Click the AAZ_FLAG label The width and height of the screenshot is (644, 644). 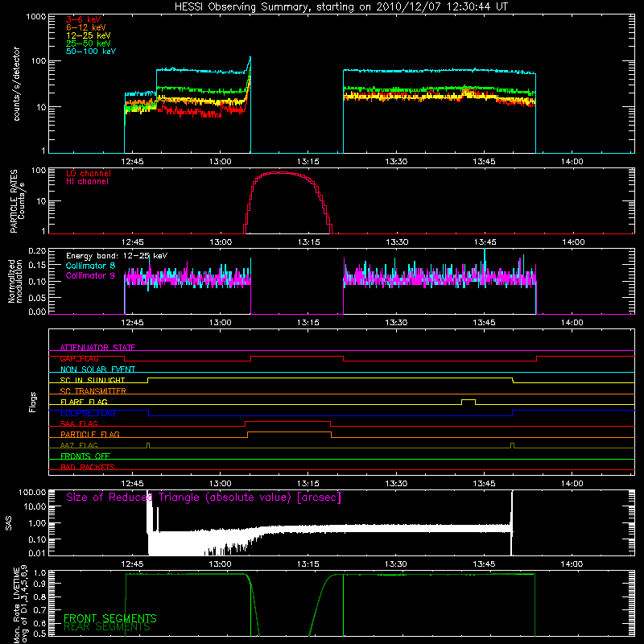[79, 445]
